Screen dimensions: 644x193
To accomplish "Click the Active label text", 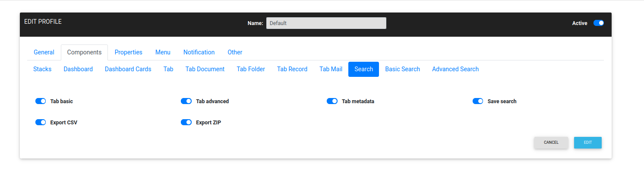I will [x=580, y=23].
